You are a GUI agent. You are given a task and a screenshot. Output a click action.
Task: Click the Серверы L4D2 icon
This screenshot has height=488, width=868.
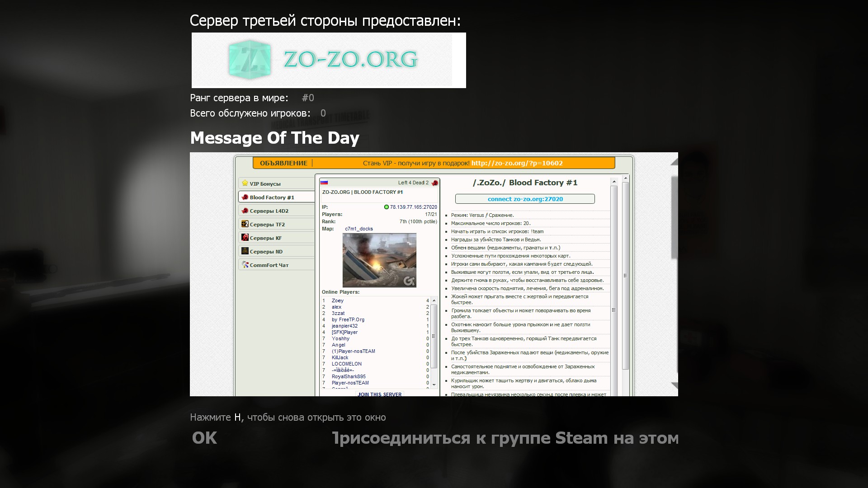pos(245,211)
